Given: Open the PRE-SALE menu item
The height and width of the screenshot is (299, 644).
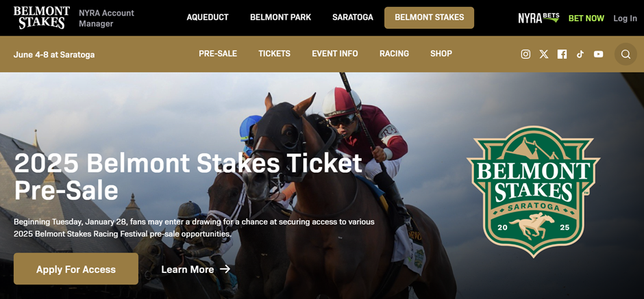Looking at the screenshot, I should tap(218, 54).
